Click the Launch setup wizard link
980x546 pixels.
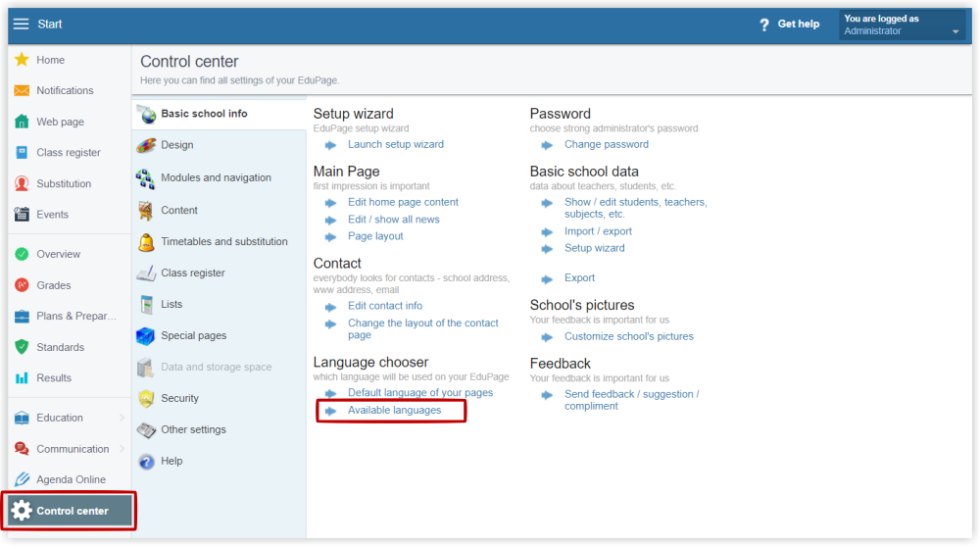(396, 144)
